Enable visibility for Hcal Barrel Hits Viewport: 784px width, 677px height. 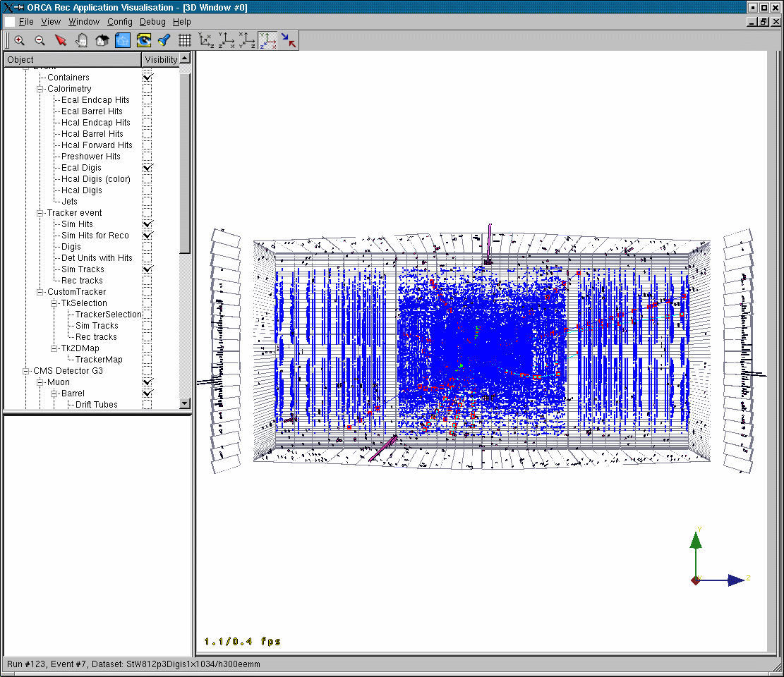click(147, 134)
